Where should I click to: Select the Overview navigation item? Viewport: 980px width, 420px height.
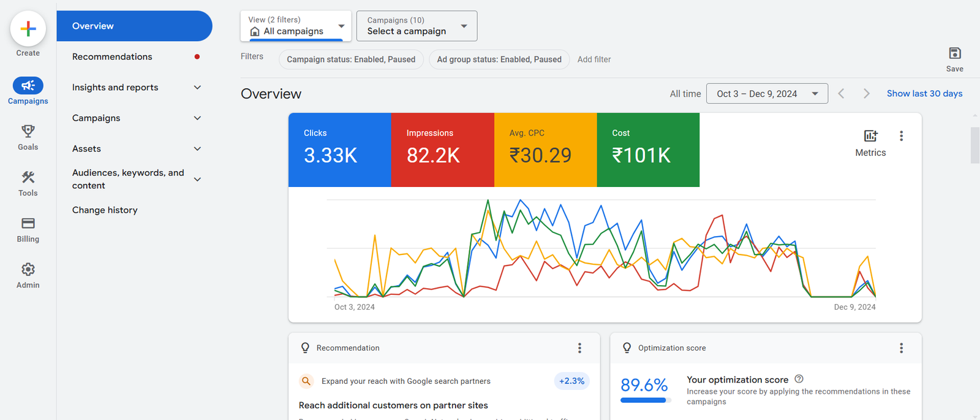point(134,26)
